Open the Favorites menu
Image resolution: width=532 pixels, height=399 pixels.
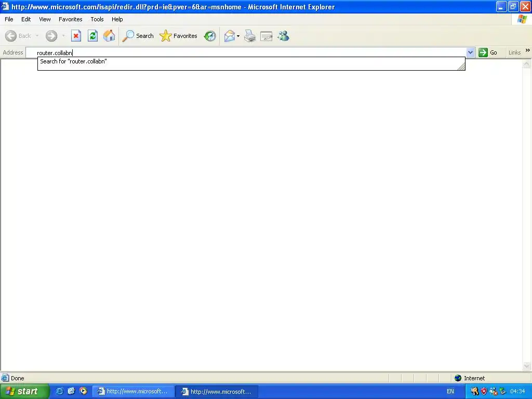pos(70,19)
